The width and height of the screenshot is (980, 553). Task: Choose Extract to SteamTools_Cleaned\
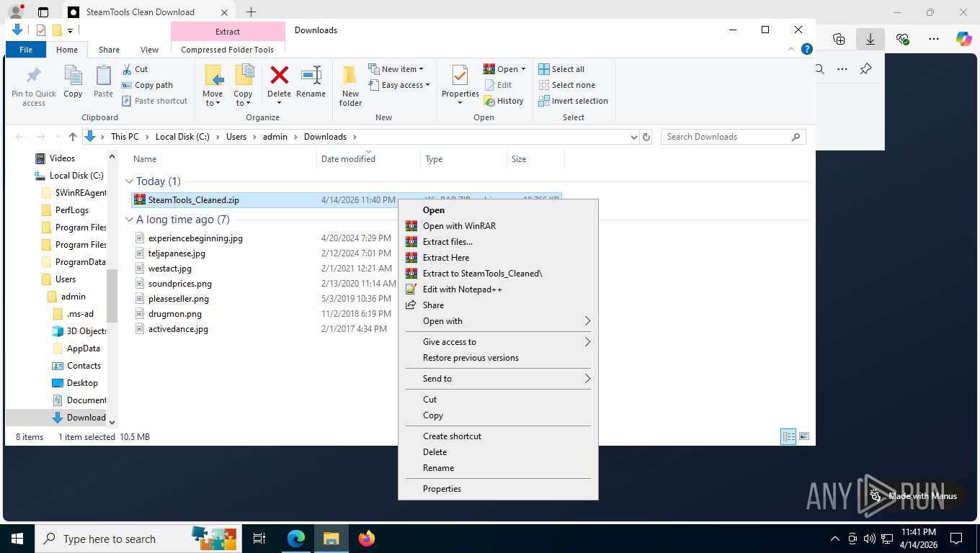pos(498,274)
